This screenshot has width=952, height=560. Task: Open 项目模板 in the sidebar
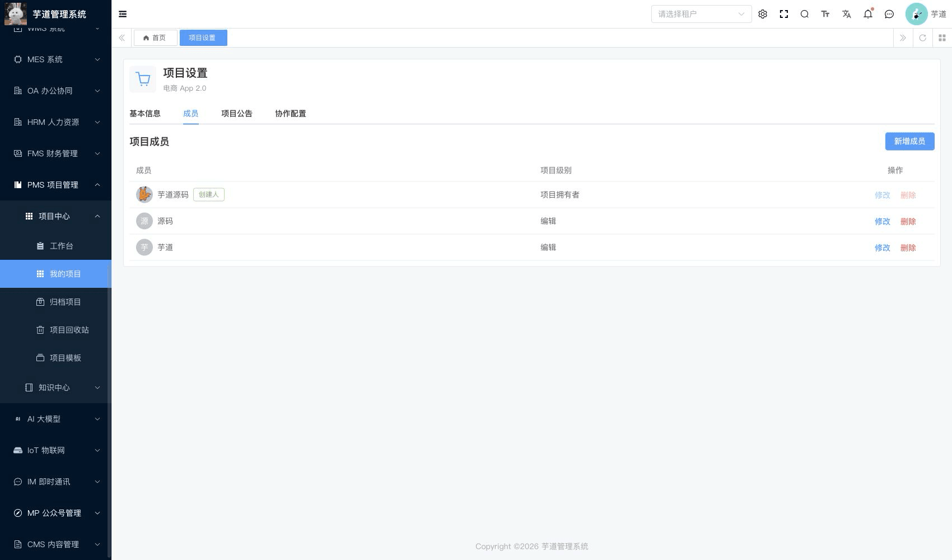click(56, 358)
